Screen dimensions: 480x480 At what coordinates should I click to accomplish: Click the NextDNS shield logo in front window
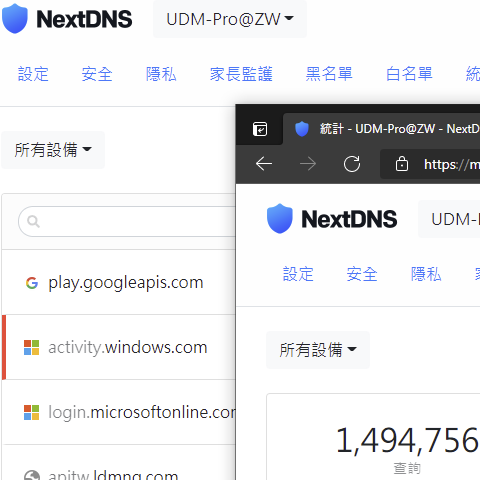click(x=280, y=219)
